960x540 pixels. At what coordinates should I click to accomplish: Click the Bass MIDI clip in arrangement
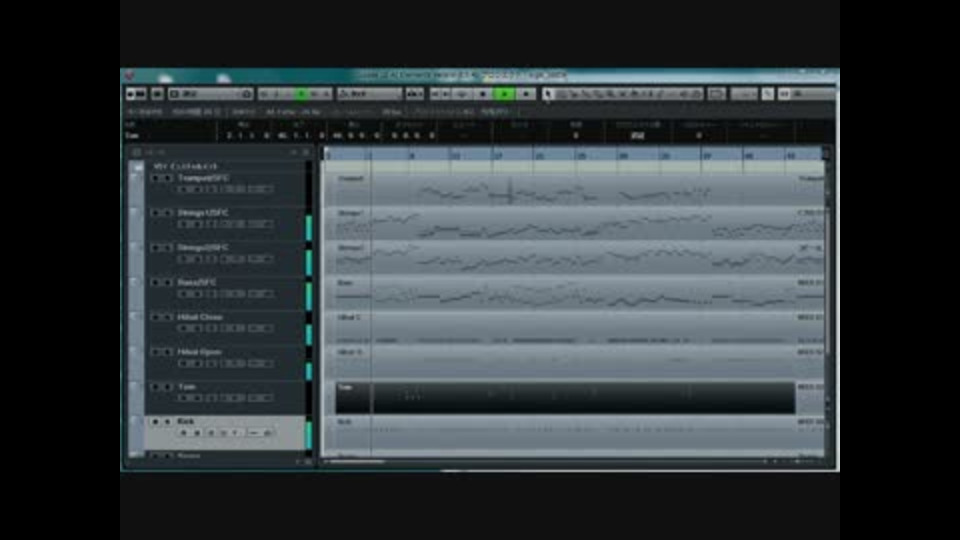[x=565, y=293]
